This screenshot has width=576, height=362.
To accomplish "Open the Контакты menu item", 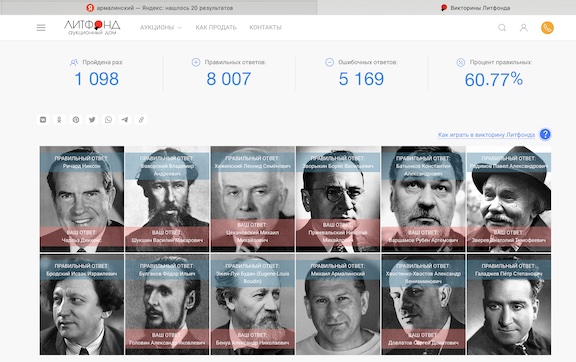I will (265, 28).
